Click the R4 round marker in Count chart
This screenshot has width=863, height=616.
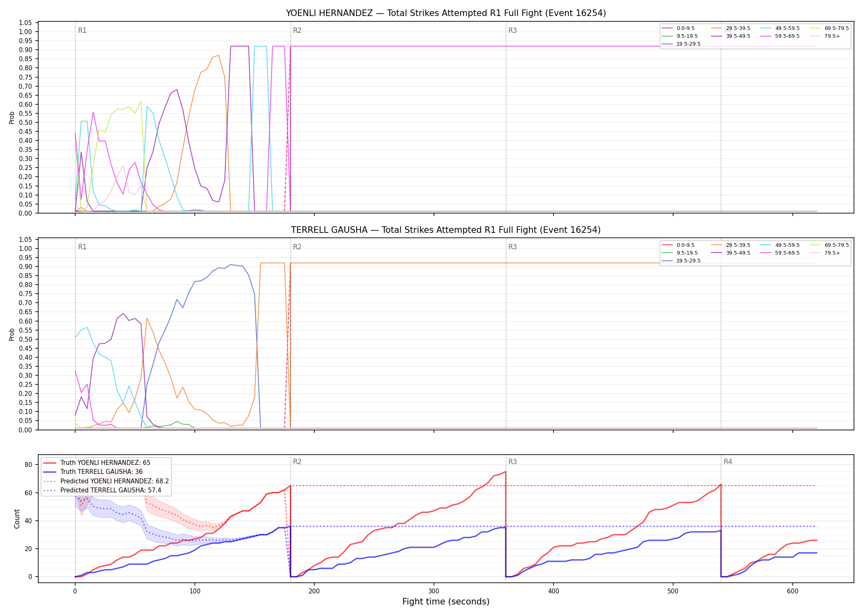(728, 462)
